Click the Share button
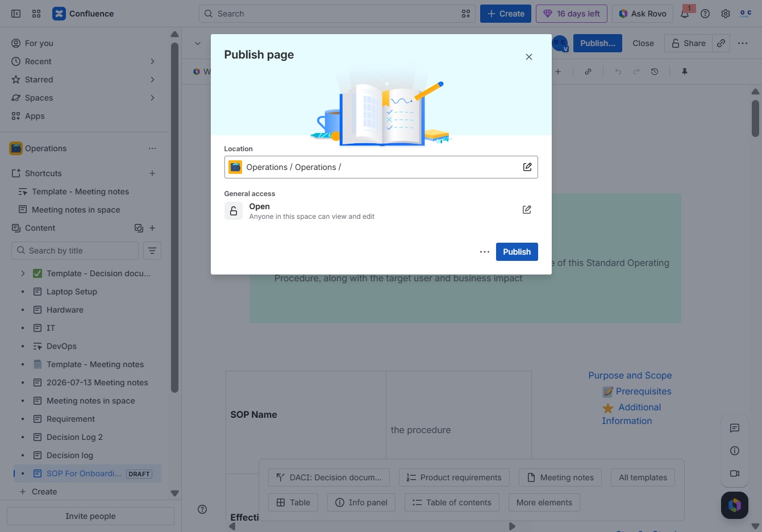The image size is (762, 532). click(688, 43)
